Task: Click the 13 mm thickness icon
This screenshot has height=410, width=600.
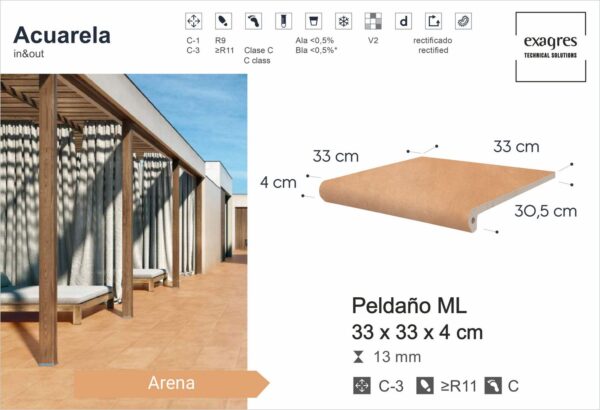Action: point(359,357)
